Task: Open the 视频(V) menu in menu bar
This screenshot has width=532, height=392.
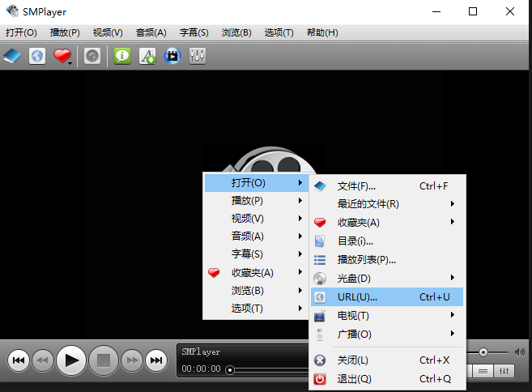Action: [108, 32]
